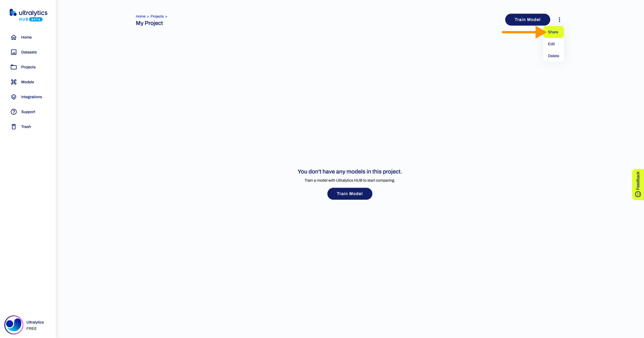Expand the three-dot options menu
644x338 pixels.
pos(559,20)
